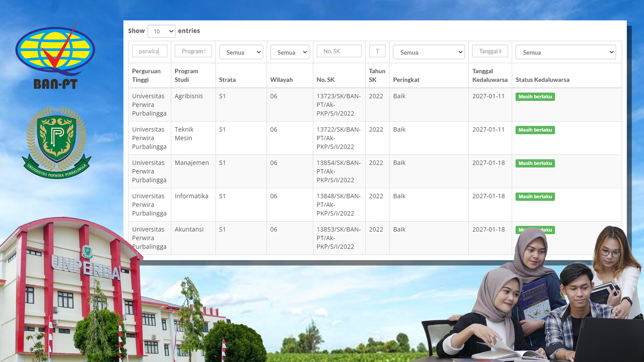This screenshot has width=644, height=362.
Task: Sort by Perguruan Tinggi column header
Action: click(x=149, y=75)
